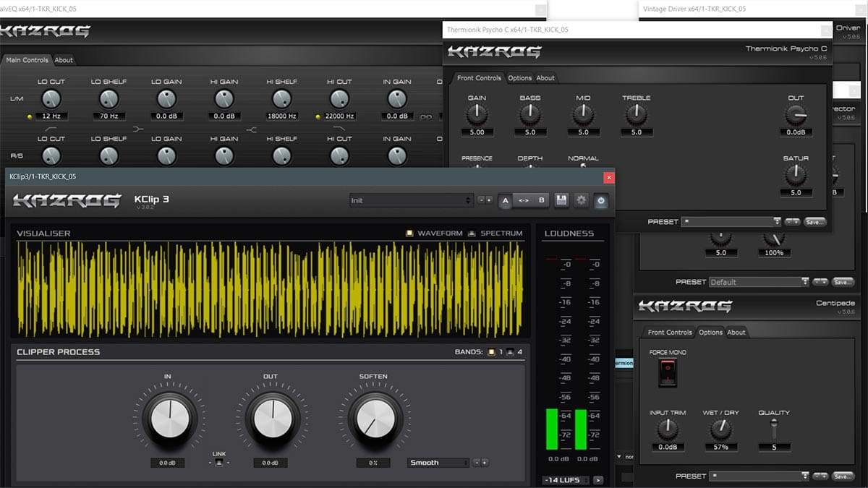The image size is (868, 488).
Task: Click the OUT knob in Thermionik Psycho C
Action: tap(796, 114)
